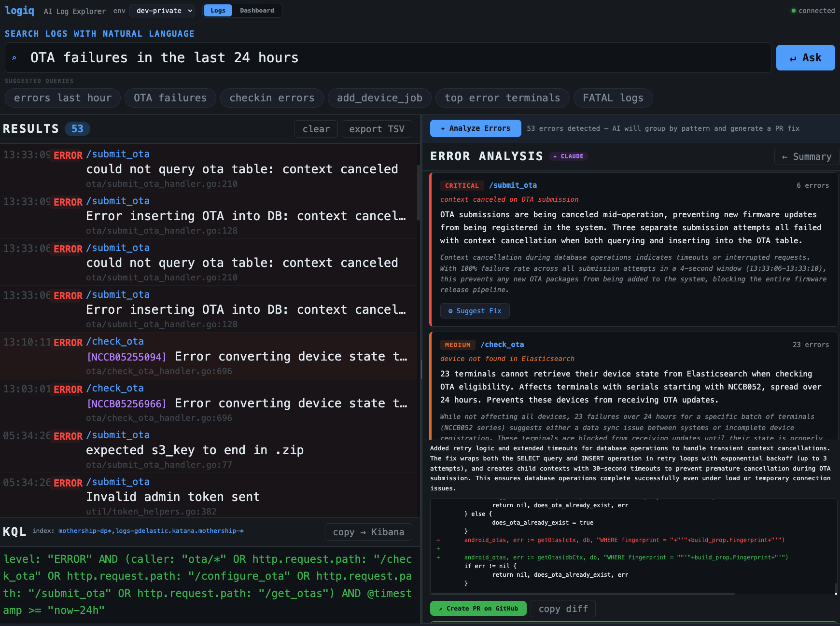Click the green connected status dot
The height and width of the screenshot is (626, 840).
coord(793,10)
